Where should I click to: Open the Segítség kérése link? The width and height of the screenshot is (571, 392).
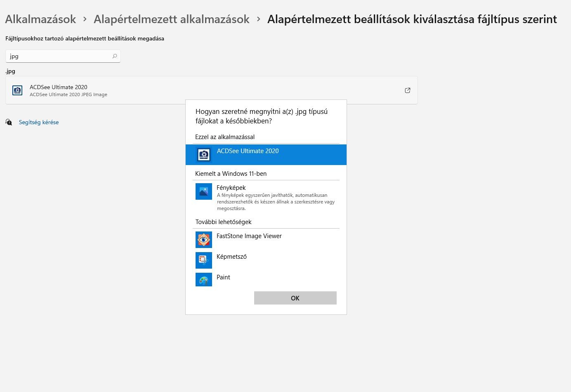[x=39, y=122]
